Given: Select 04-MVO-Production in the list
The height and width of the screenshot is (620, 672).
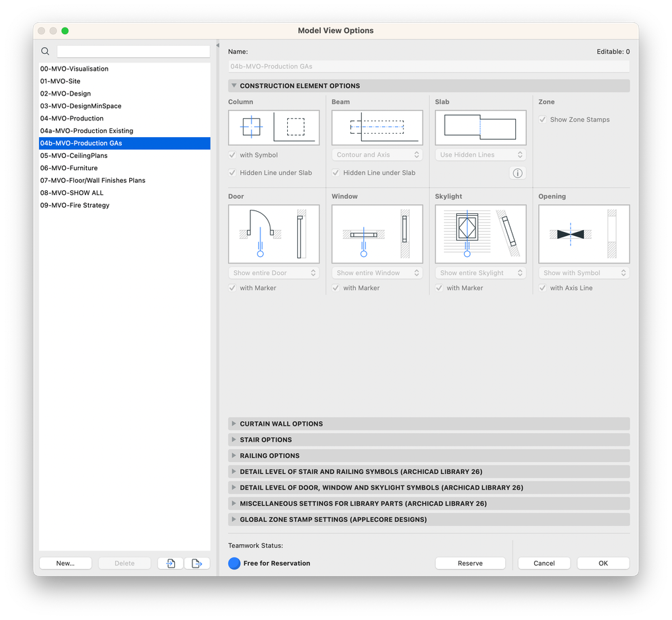Looking at the screenshot, I should [x=124, y=118].
